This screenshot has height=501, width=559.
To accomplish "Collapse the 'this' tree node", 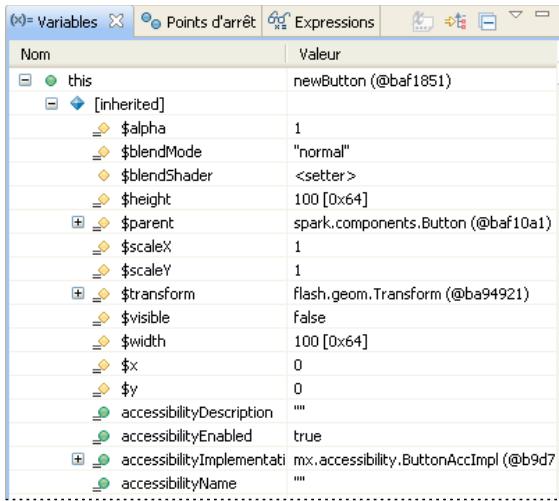I will tap(25, 80).
